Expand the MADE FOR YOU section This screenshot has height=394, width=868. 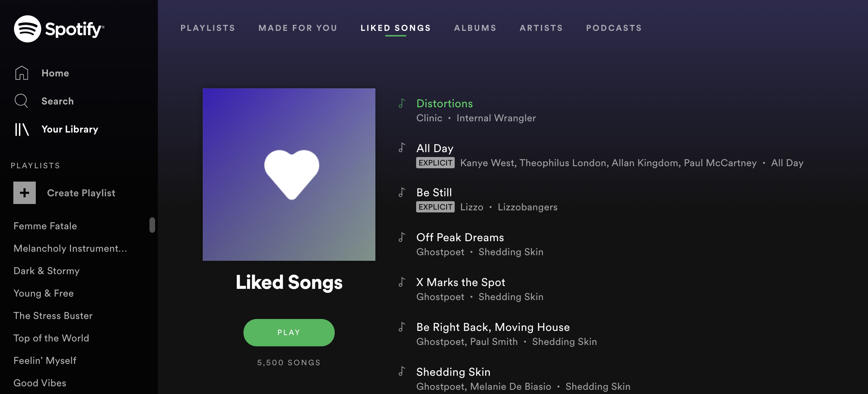click(x=298, y=27)
